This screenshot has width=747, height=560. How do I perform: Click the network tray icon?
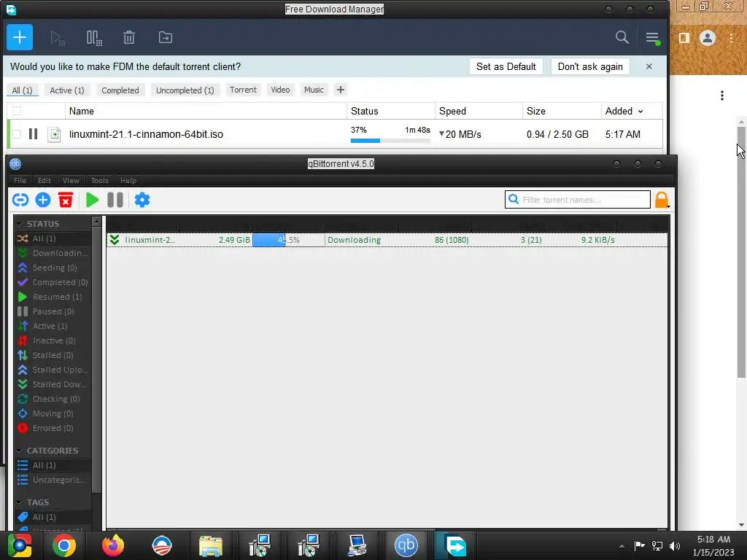[657, 546]
